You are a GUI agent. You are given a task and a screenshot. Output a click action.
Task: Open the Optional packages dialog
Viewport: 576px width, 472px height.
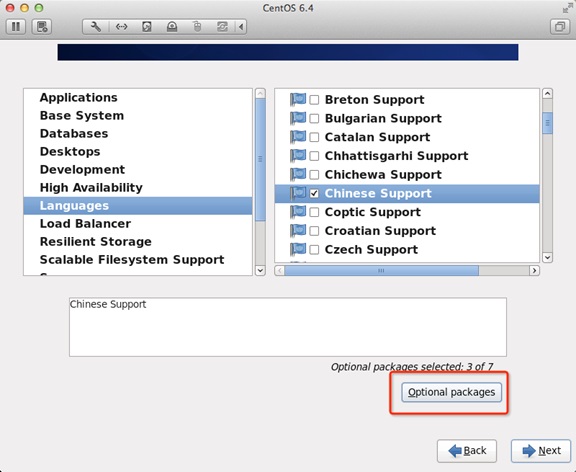(451, 392)
